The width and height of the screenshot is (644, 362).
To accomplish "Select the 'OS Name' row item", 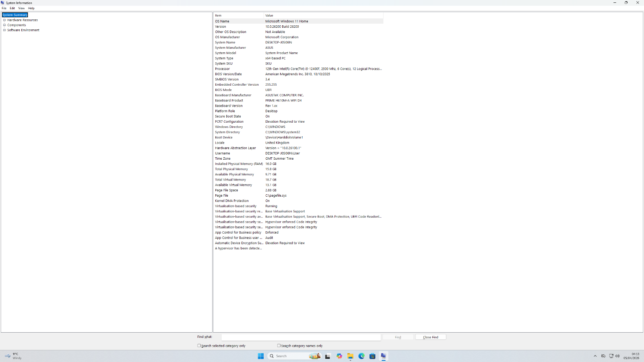I will 222,21.
